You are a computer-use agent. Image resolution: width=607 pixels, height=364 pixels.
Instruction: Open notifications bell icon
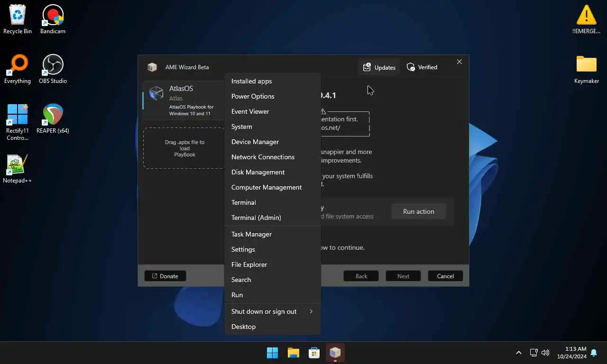coord(594,353)
